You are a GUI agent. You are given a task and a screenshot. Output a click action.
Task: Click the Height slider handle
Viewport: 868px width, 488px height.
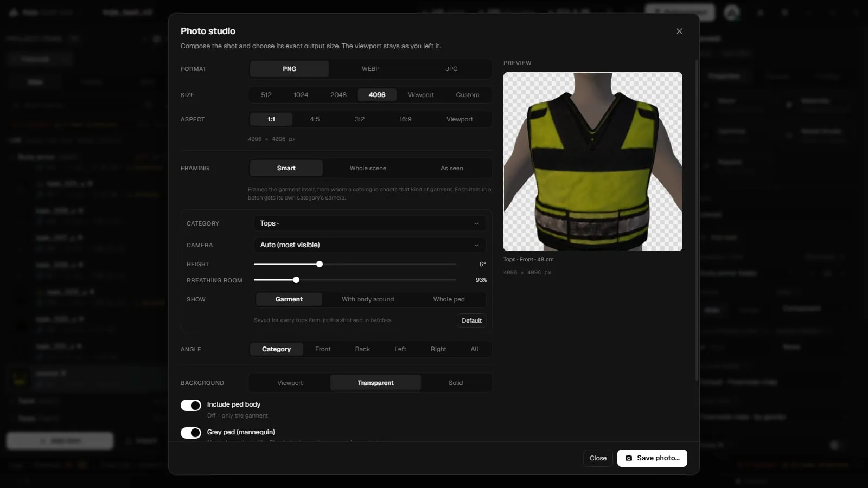[320, 264]
